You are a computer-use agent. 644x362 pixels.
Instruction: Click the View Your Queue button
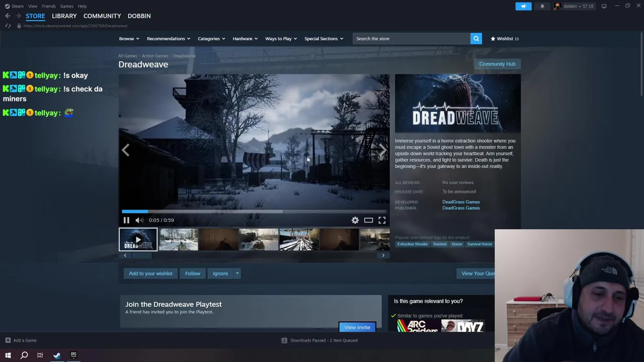pos(477,274)
